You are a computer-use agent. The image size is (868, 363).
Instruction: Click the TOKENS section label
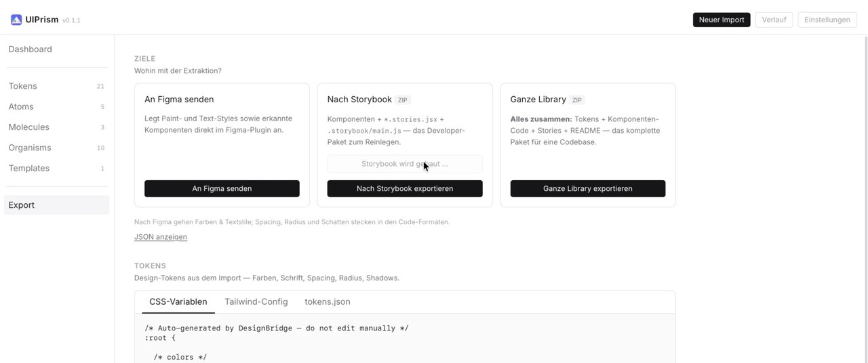click(150, 266)
